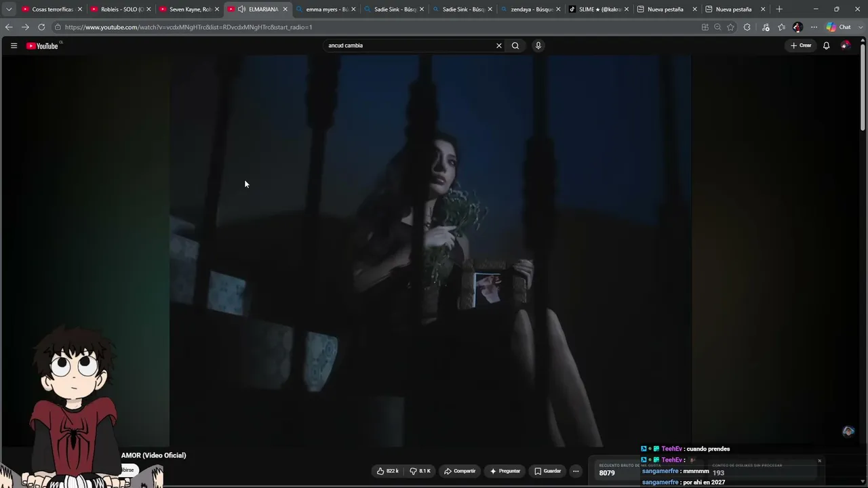Click the 'AMOR (Video Oficial)' title

[x=153, y=455]
